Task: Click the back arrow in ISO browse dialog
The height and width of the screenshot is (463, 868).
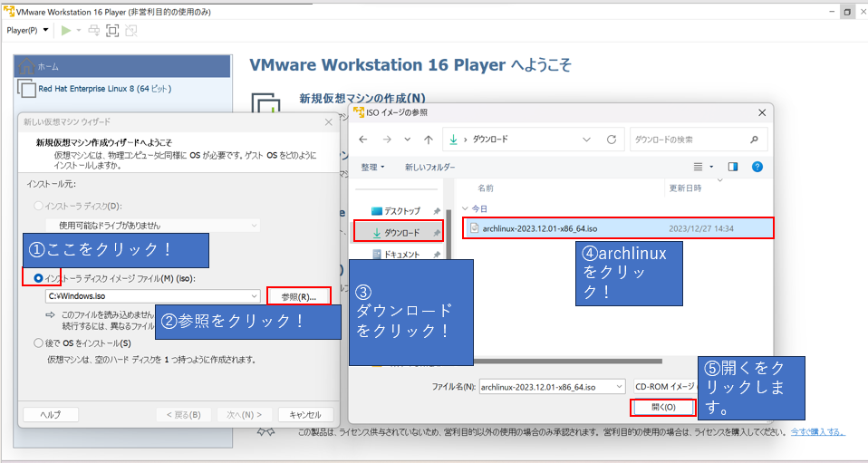Action: click(x=363, y=140)
